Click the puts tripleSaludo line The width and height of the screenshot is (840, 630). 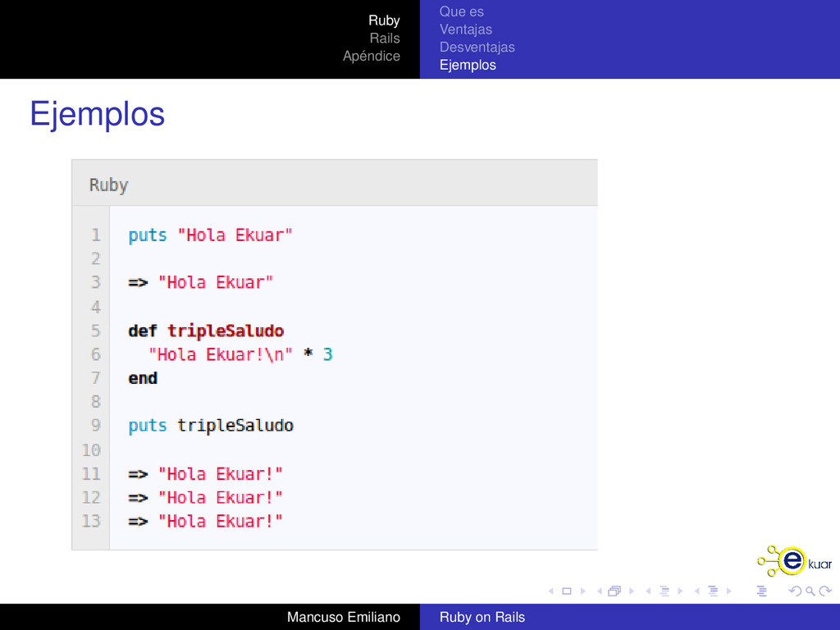[211, 426]
